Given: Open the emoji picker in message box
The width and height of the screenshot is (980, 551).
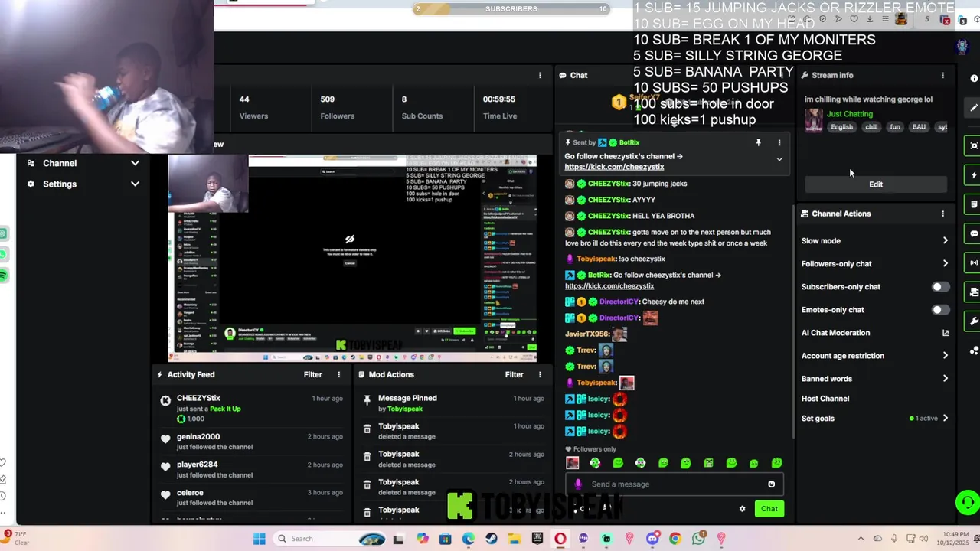Looking at the screenshot, I should coord(771,484).
